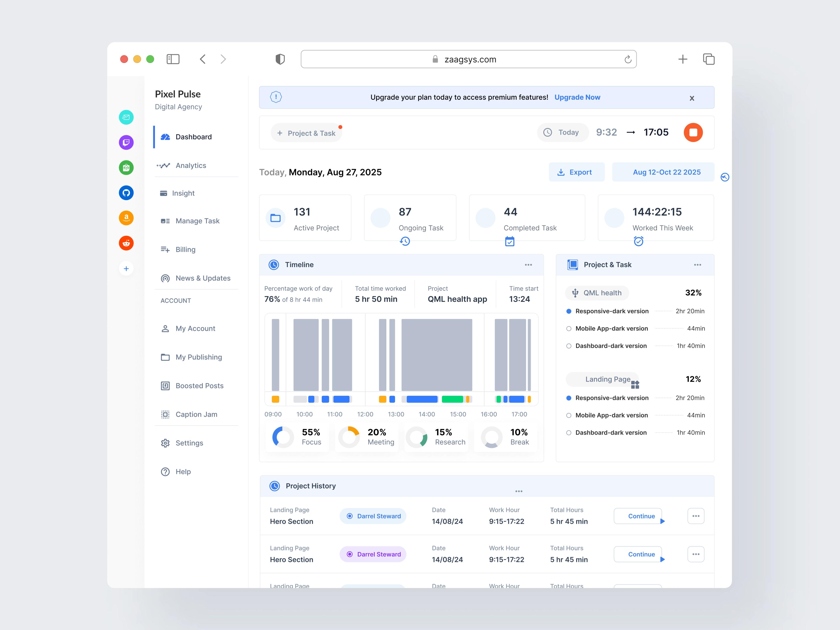Click the Completed Task calendar-check icon
This screenshot has height=630, width=840.
tap(510, 241)
